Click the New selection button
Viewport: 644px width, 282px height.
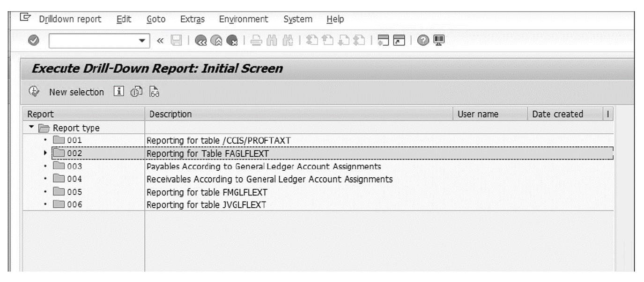(76, 92)
